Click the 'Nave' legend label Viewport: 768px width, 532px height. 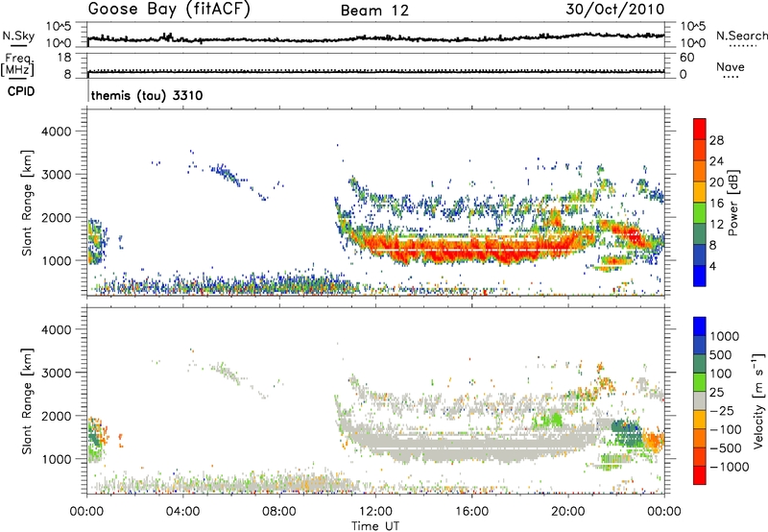pos(731,66)
